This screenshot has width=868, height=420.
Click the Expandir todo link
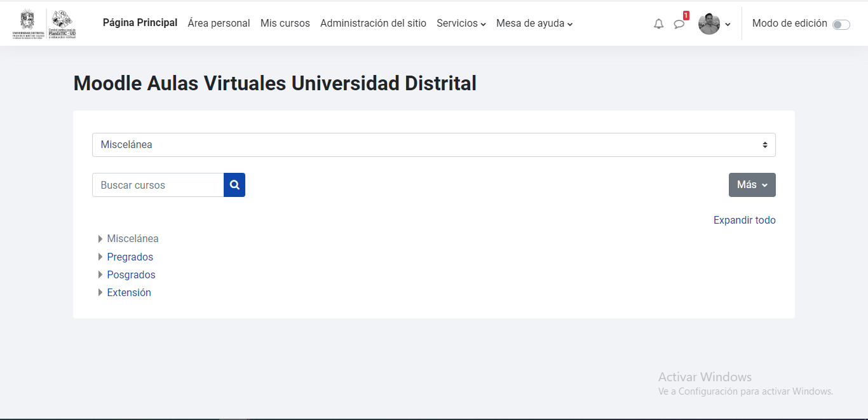point(745,220)
